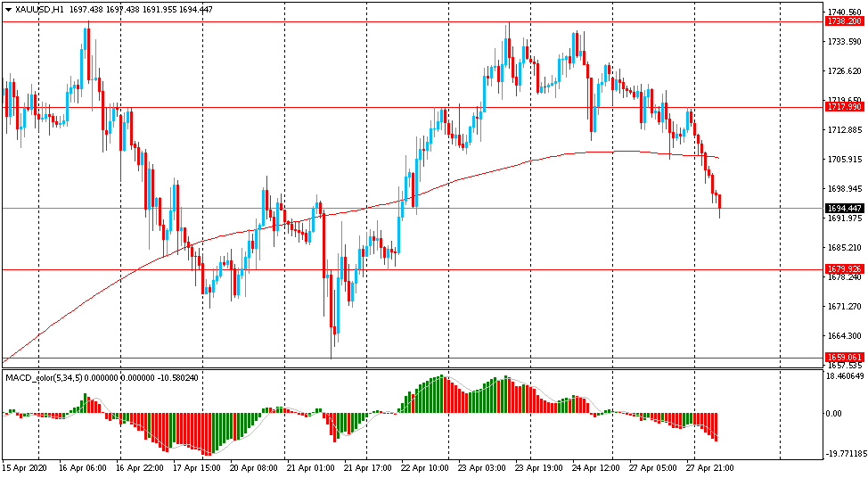Click the MACD zero level label 0.00
868x478 pixels.
[833, 413]
